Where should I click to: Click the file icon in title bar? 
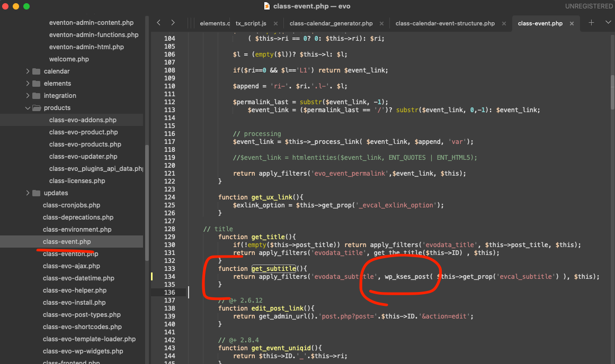coord(266,6)
